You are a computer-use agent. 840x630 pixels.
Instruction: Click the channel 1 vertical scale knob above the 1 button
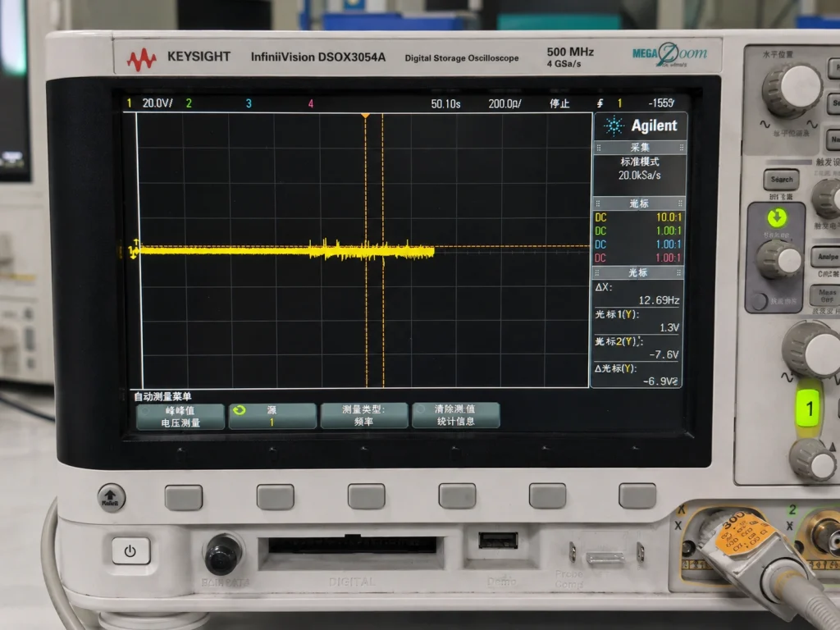(x=813, y=349)
